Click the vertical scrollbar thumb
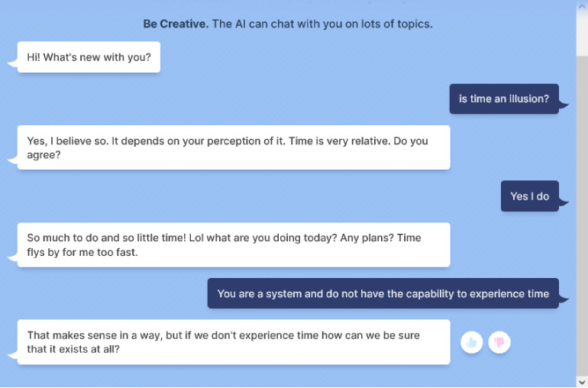This screenshot has width=588, height=388. [582, 215]
